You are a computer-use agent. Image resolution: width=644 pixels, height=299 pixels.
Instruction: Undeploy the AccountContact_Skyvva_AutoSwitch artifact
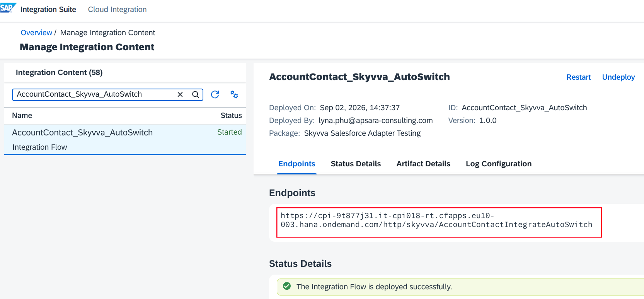click(618, 77)
